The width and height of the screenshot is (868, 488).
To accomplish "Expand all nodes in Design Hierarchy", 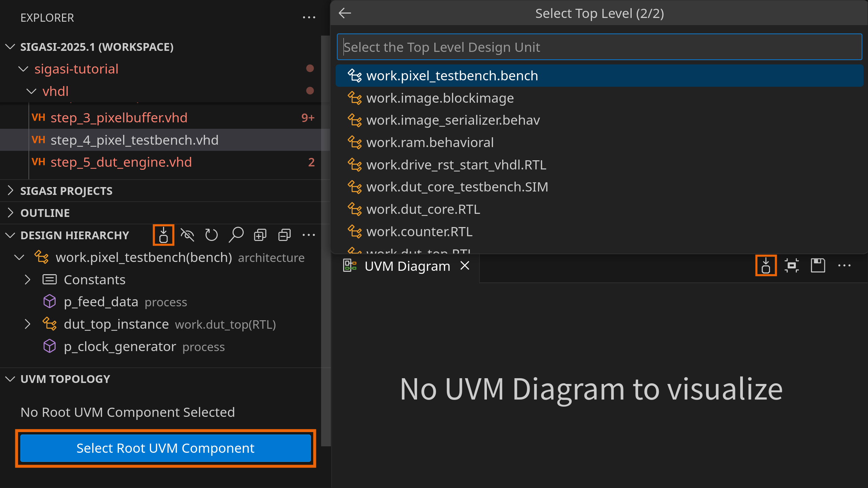I will coord(260,235).
